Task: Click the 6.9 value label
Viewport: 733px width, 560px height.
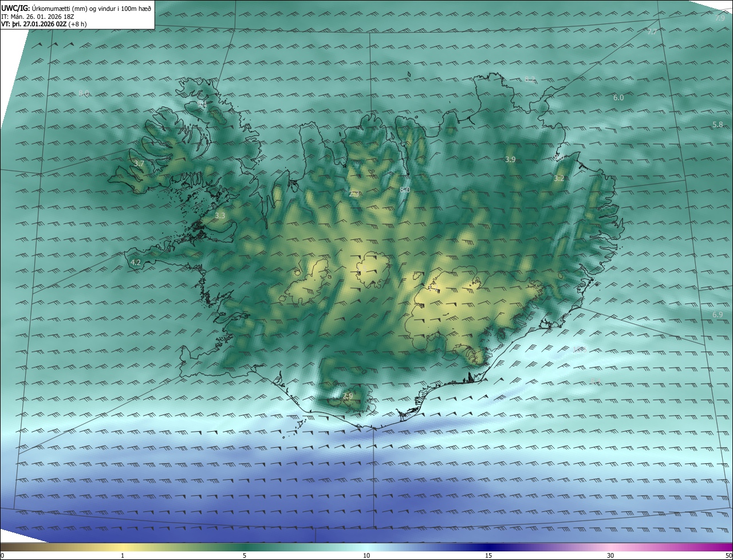Action: tap(718, 315)
